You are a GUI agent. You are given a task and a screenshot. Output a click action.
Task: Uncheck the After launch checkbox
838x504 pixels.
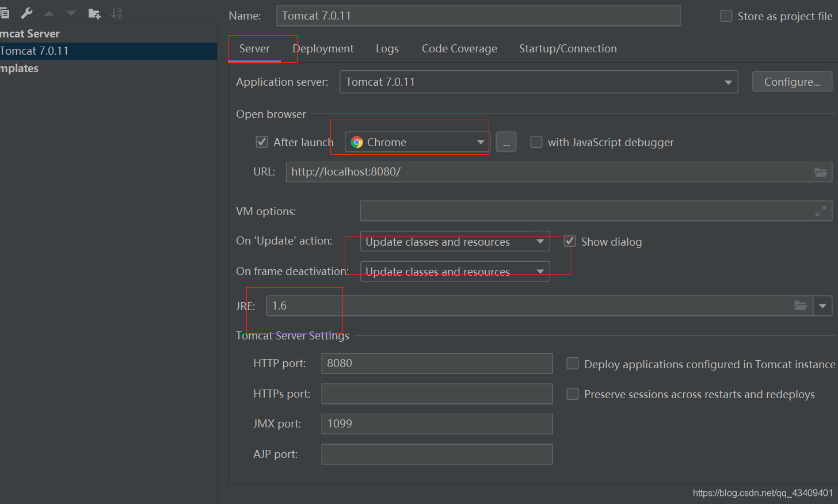pos(262,142)
